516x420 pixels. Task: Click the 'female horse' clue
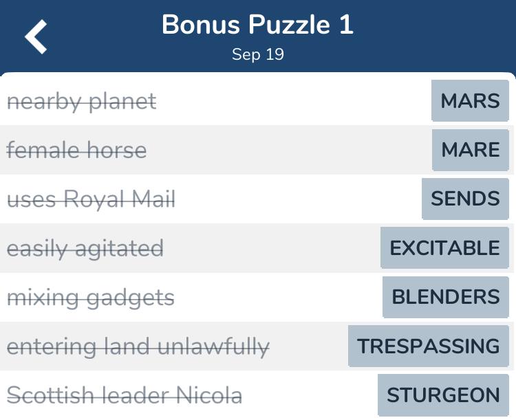click(x=76, y=150)
